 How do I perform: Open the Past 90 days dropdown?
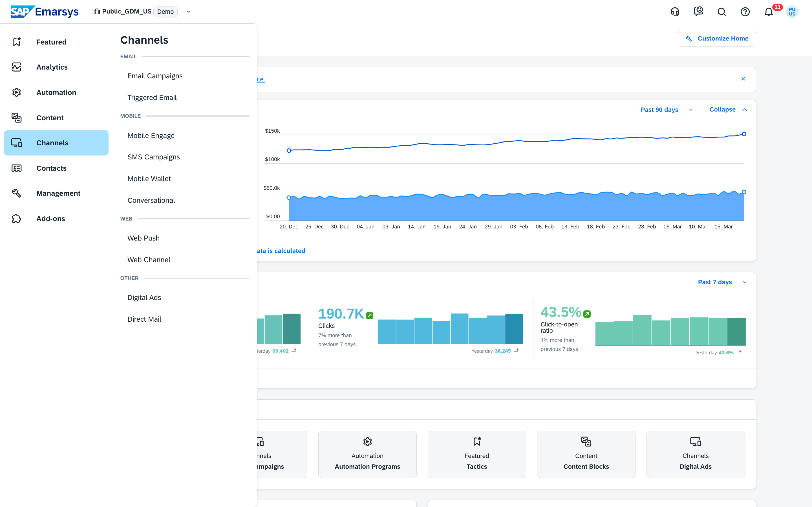667,110
